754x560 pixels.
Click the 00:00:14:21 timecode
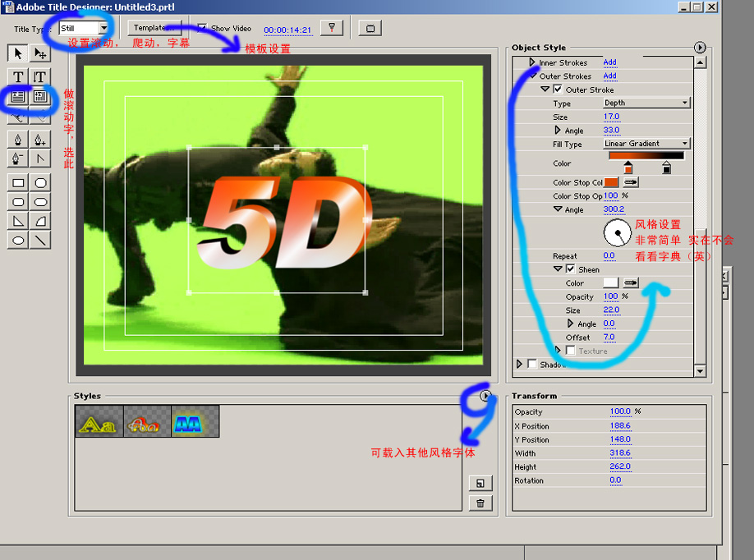point(287,30)
